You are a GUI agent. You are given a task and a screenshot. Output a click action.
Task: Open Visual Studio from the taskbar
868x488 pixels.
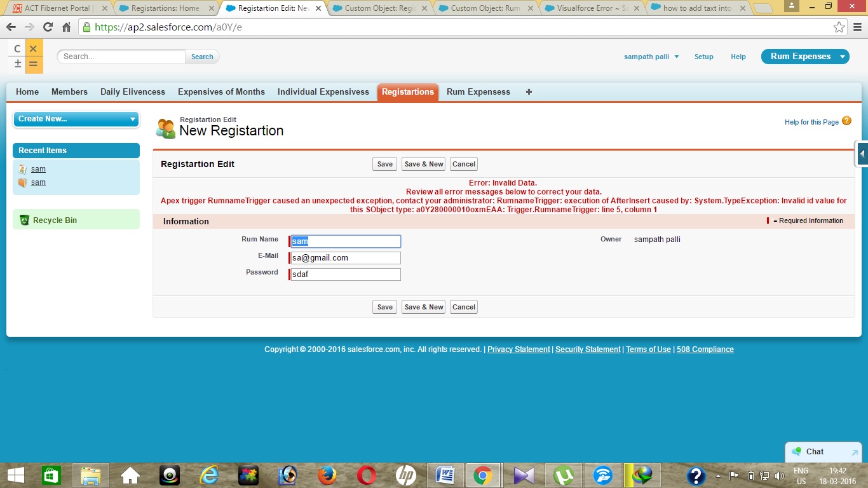[524, 475]
